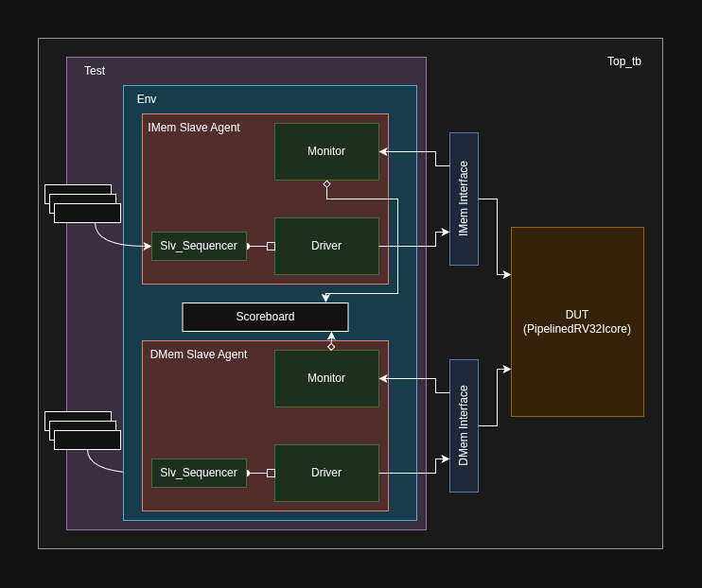Click the diamond port above DMem Monitor
This screenshot has width=702, height=588.
(x=331, y=347)
